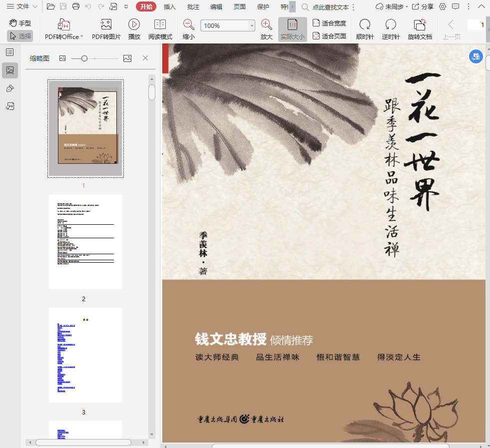490x448 pixels.
Task: Select 适合页面 fit page
Action: pos(329,36)
